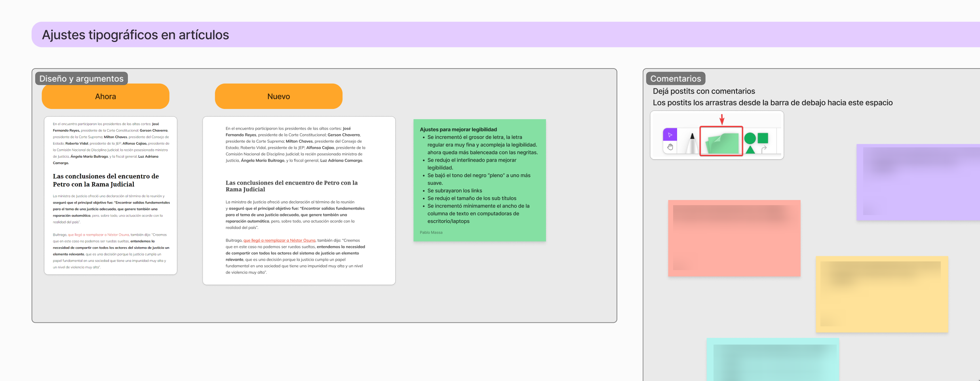Select the green square shape icon
980x381 pixels.
coord(763,138)
